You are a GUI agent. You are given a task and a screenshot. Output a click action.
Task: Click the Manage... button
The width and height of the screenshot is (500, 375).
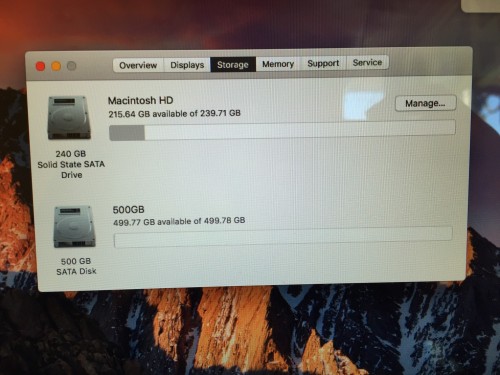pos(425,103)
